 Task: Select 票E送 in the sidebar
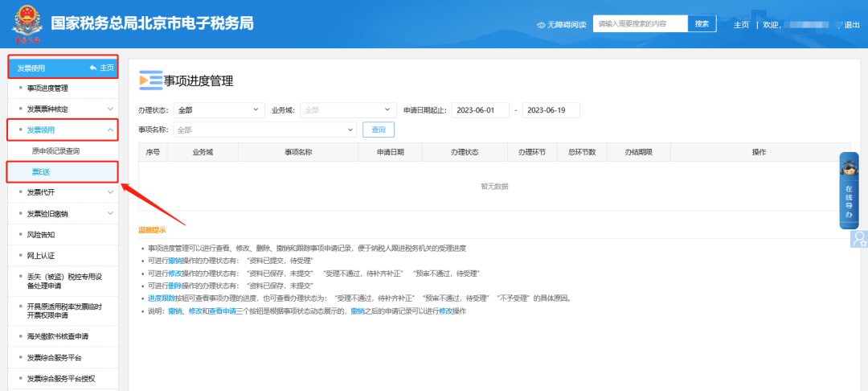coord(41,172)
